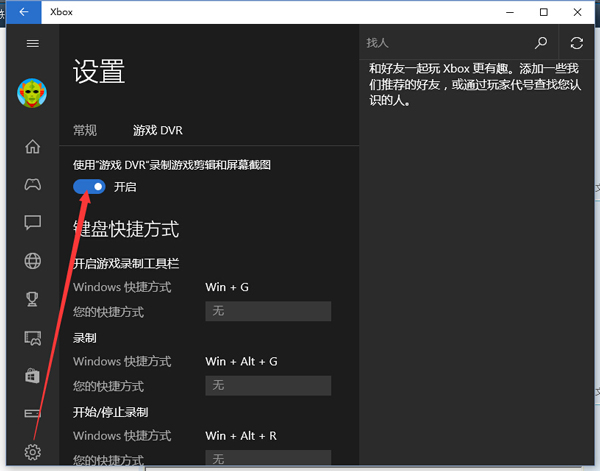Switch to the 常规 tab

85,130
